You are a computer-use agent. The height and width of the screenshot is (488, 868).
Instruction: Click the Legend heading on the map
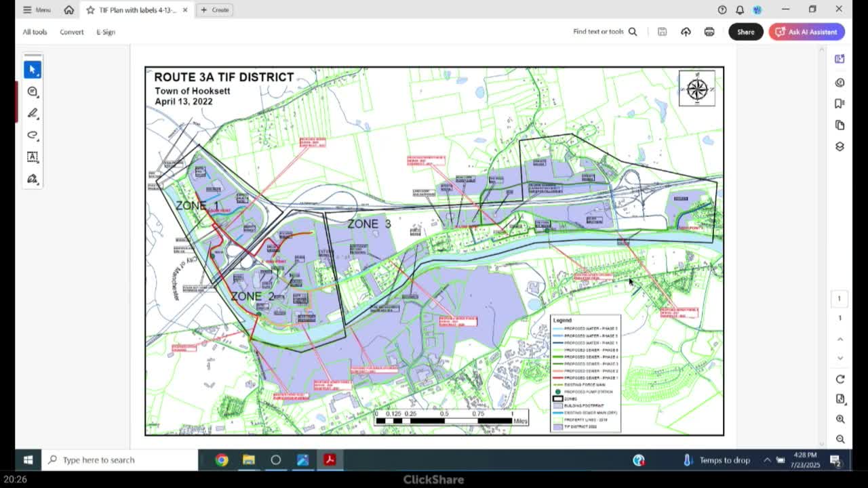click(562, 320)
